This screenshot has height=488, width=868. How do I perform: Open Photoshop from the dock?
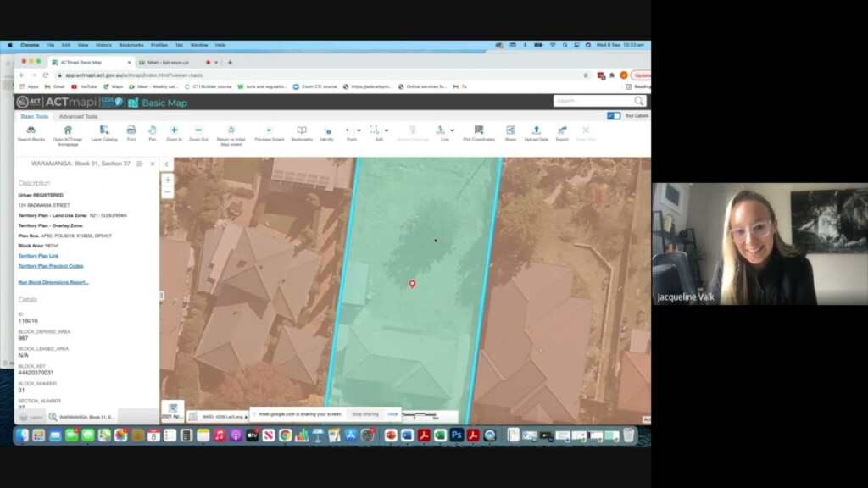(457, 435)
